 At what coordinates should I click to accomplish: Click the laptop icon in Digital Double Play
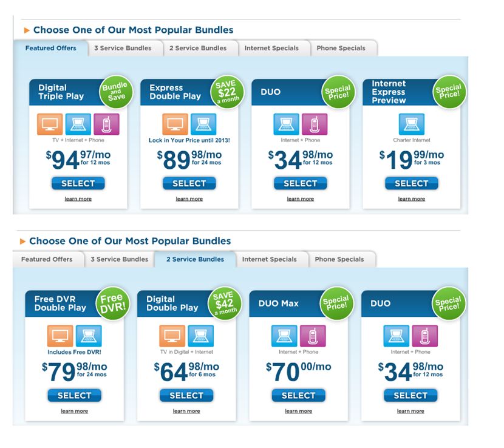[200, 336]
